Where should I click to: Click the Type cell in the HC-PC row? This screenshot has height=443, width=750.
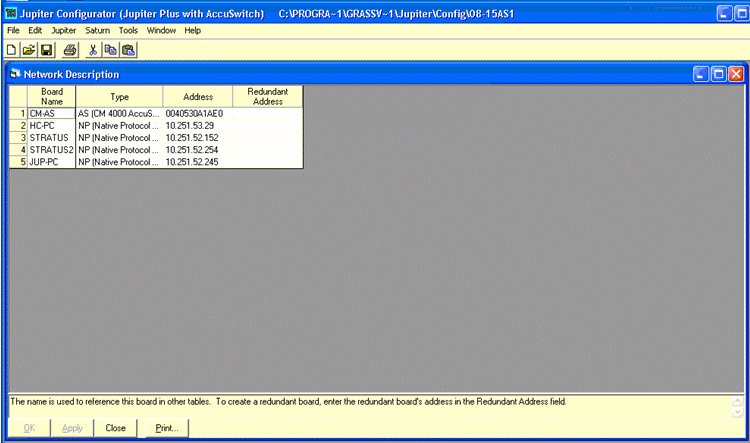[120, 126]
